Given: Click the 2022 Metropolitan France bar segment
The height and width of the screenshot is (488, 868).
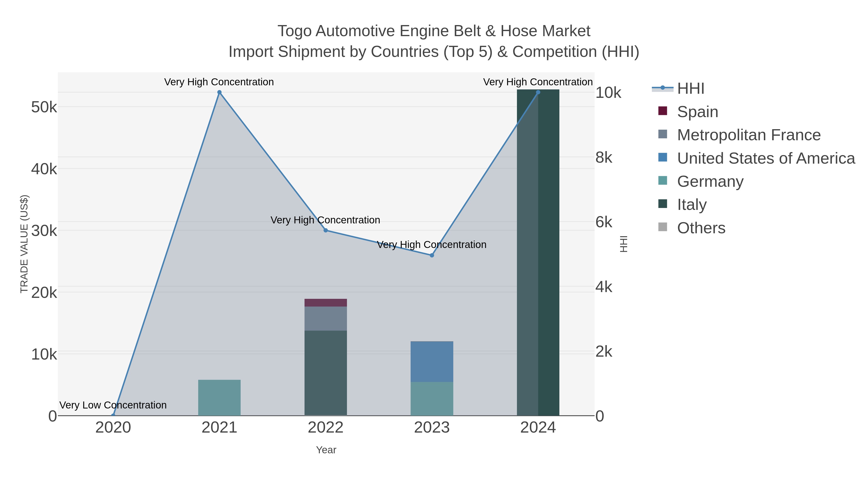Looking at the screenshot, I should pyautogui.click(x=325, y=319).
